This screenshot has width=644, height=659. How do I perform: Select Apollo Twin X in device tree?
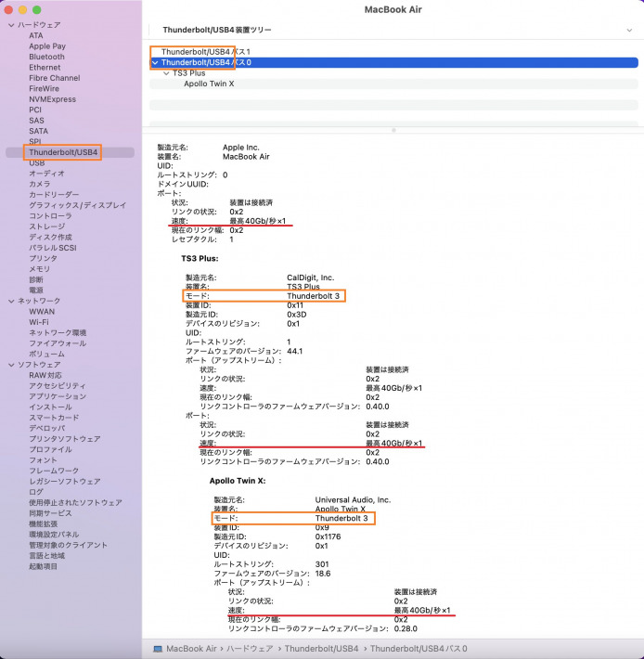click(209, 83)
